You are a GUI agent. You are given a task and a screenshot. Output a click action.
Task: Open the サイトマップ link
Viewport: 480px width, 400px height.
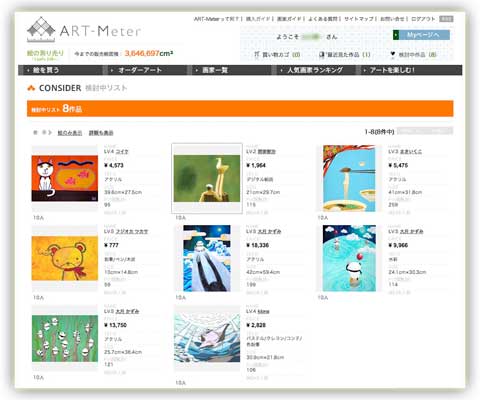click(x=359, y=19)
